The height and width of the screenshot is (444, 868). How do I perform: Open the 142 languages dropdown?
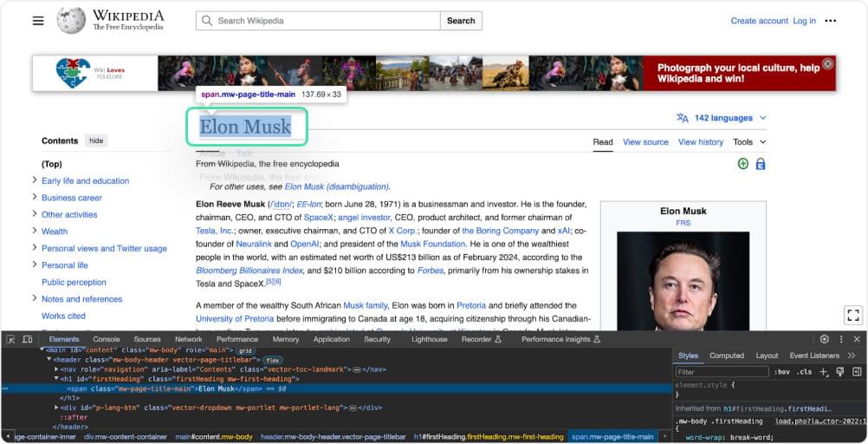pyautogui.click(x=722, y=118)
